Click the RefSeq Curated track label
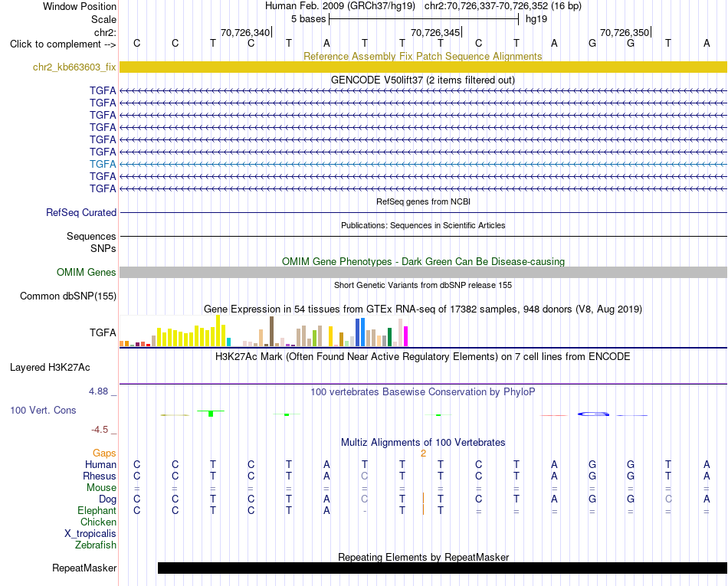 [81, 212]
